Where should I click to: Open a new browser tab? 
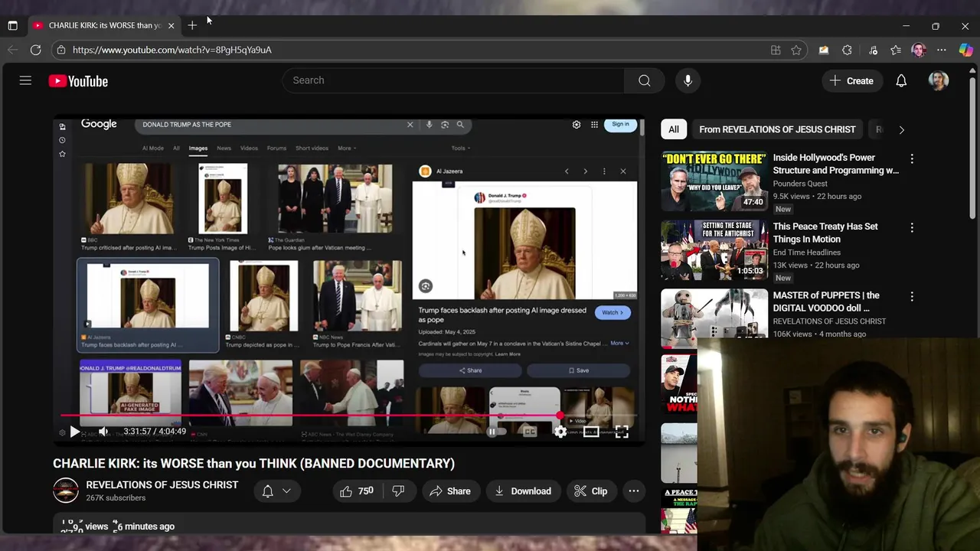coord(192,25)
